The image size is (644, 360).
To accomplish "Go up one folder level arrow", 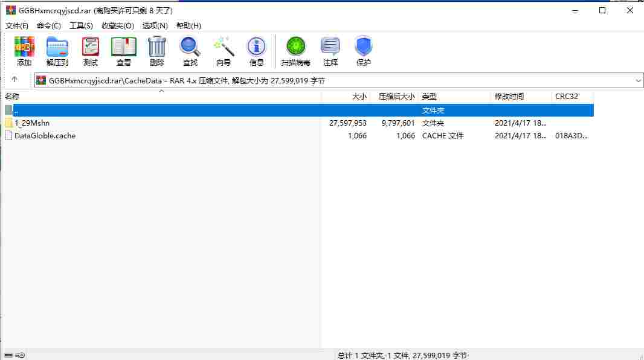I will click(14, 80).
